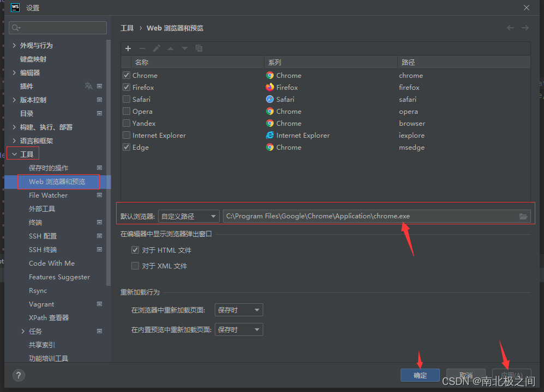Toggle 对于 HTML 文件 checkbox
Viewport: 544px width, 392px height.
pos(135,250)
